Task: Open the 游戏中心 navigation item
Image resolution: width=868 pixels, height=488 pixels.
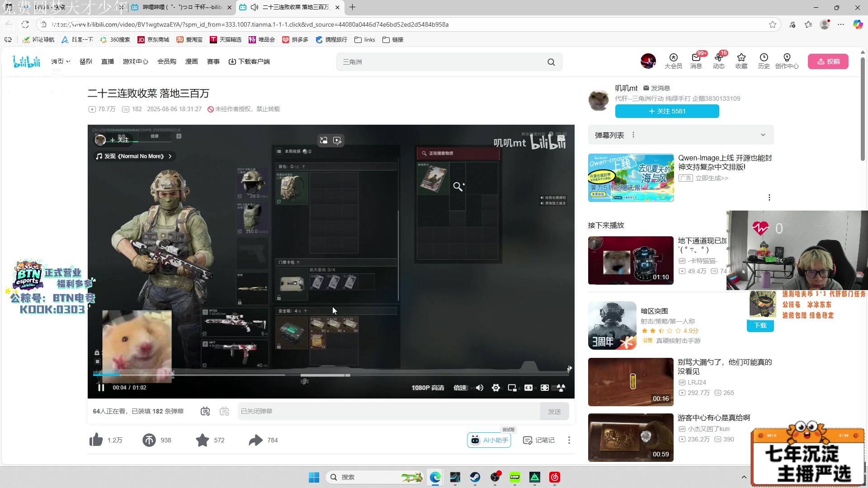Action: [136, 61]
